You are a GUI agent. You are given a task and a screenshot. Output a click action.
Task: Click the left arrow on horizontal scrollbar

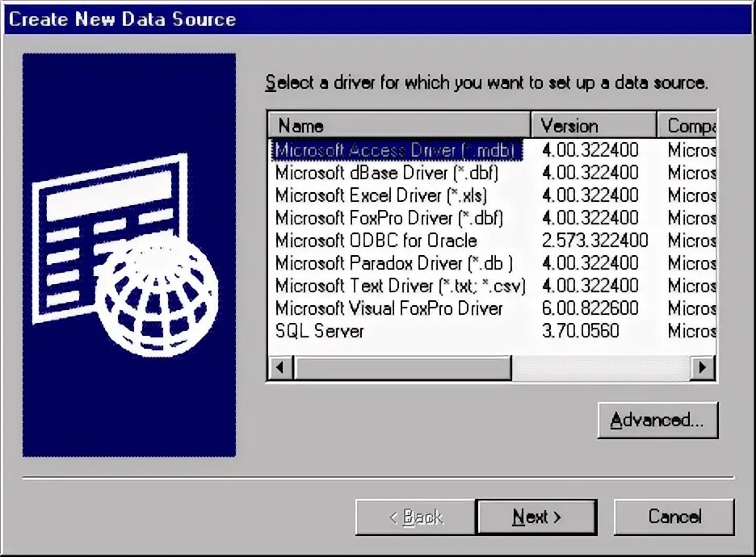pyautogui.click(x=280, y=367)
